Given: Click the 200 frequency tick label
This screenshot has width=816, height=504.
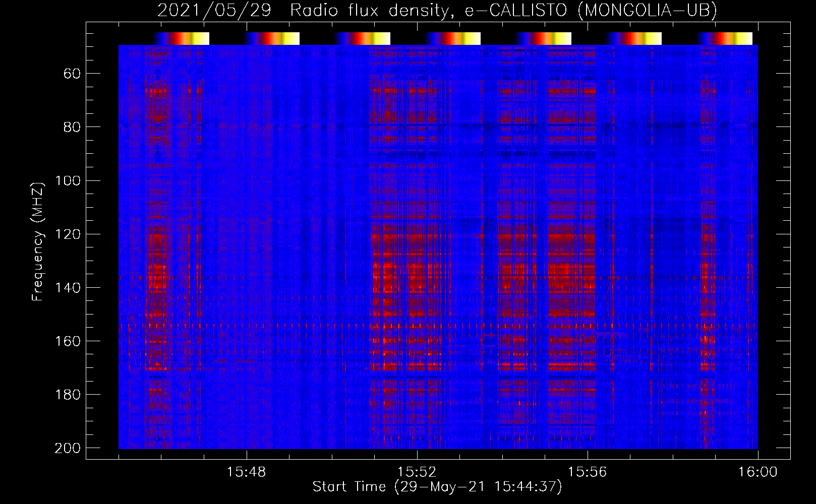Looking at the screenshot, I should (68, 448).
